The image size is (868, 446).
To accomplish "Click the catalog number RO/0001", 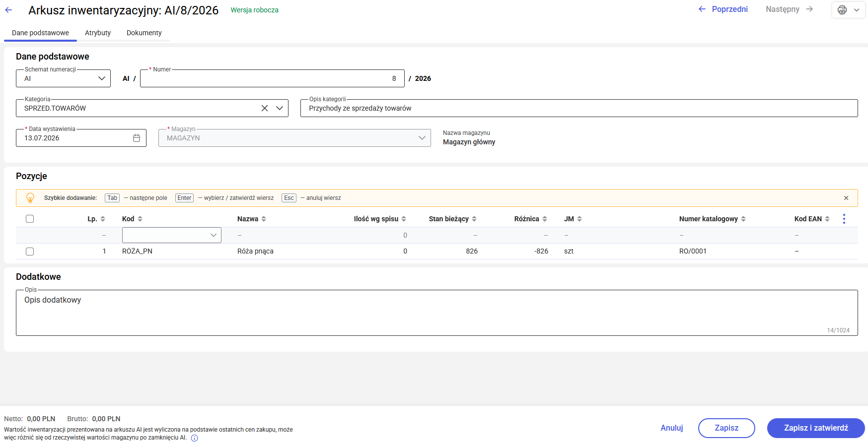I will tap(693, 252).
